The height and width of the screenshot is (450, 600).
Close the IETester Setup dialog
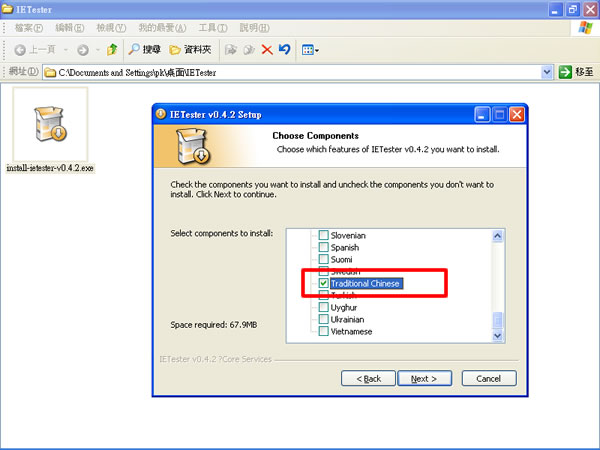tap(517, 114)
